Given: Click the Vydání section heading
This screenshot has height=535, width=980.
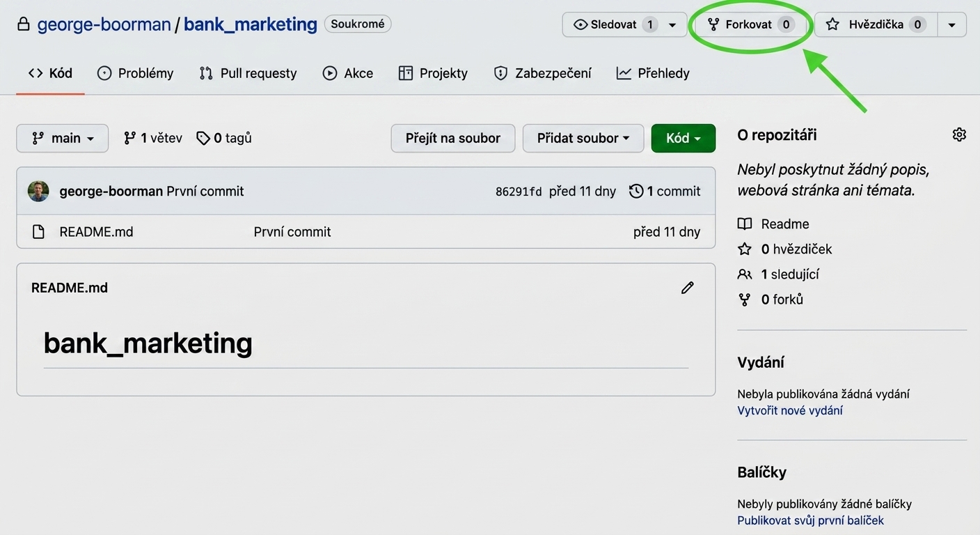Looking at the screenshot, I should [761, 362].
